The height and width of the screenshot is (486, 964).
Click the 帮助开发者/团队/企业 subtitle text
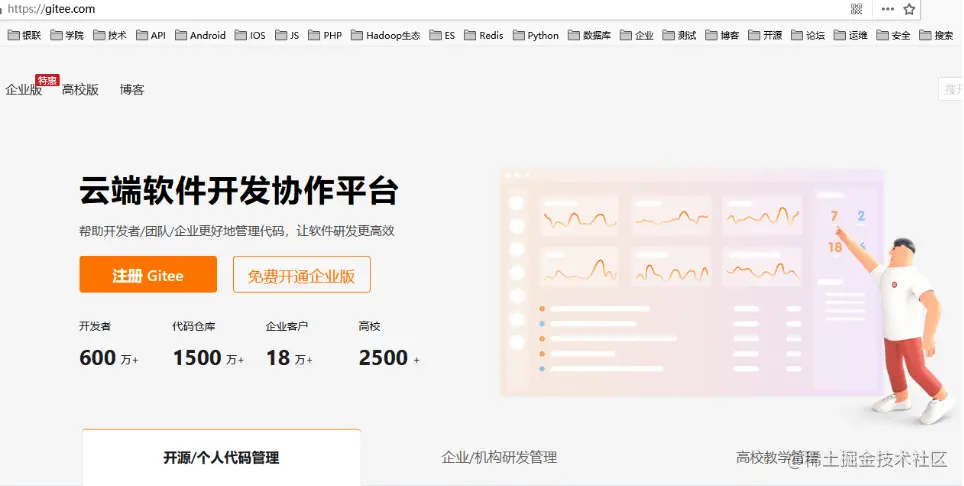pos(237,231)
